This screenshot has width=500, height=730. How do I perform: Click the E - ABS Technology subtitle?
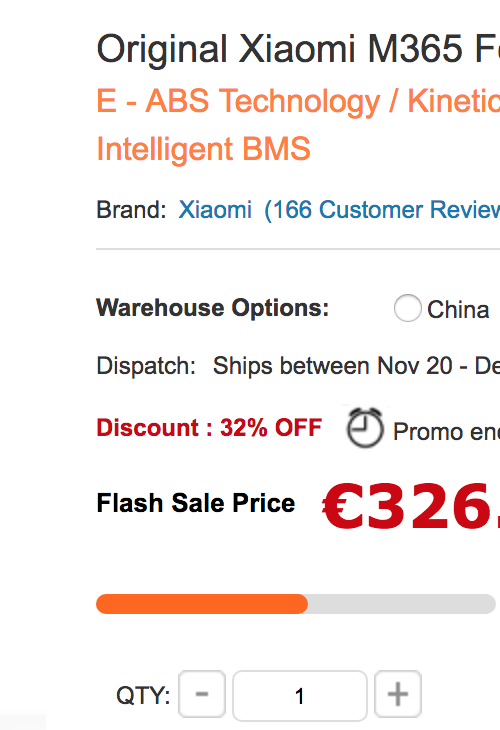(x=298, y=101)
